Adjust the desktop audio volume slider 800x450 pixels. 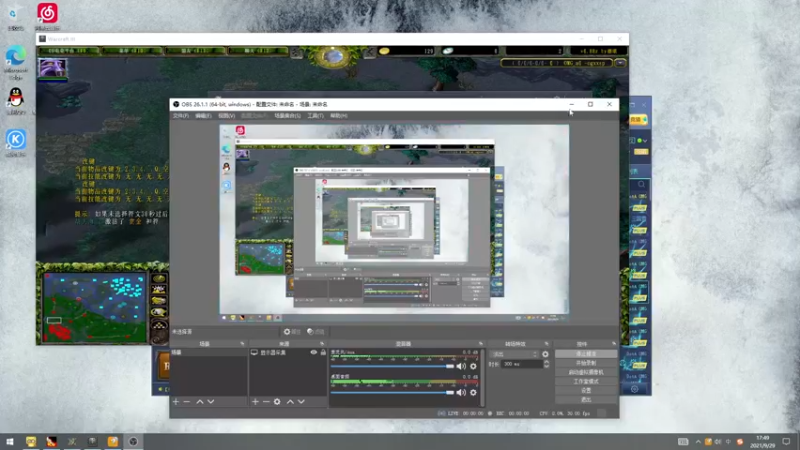[392, 392]
